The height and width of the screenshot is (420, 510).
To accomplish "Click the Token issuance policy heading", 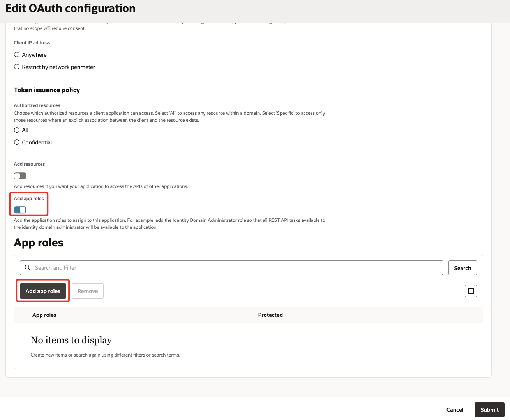I will pyautogui.click(x=47, y=90).
